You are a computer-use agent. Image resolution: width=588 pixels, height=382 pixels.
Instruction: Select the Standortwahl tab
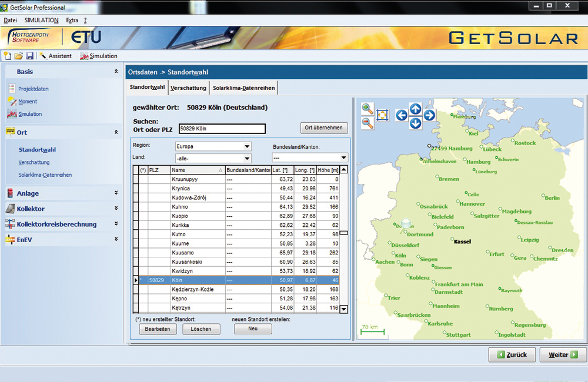pos(147,87)
